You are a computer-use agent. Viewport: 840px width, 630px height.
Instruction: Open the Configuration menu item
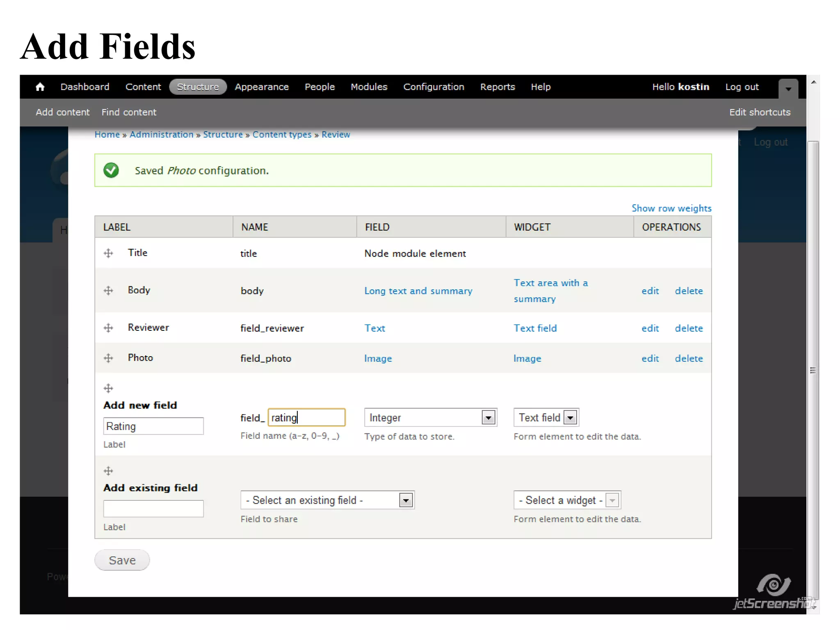coord(434,87)
